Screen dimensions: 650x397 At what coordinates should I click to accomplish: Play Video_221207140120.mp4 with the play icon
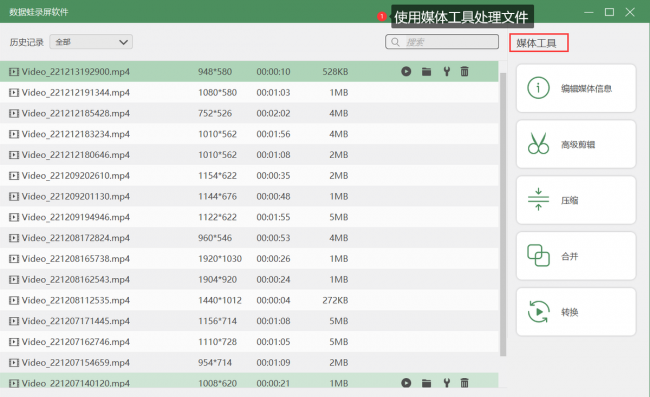(406, 383)
